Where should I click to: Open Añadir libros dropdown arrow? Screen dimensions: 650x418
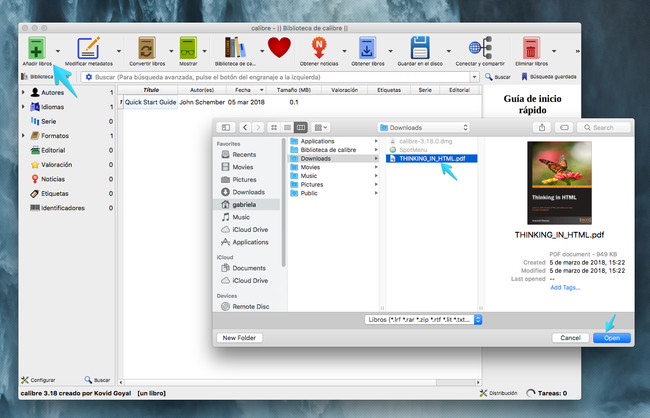58,51
